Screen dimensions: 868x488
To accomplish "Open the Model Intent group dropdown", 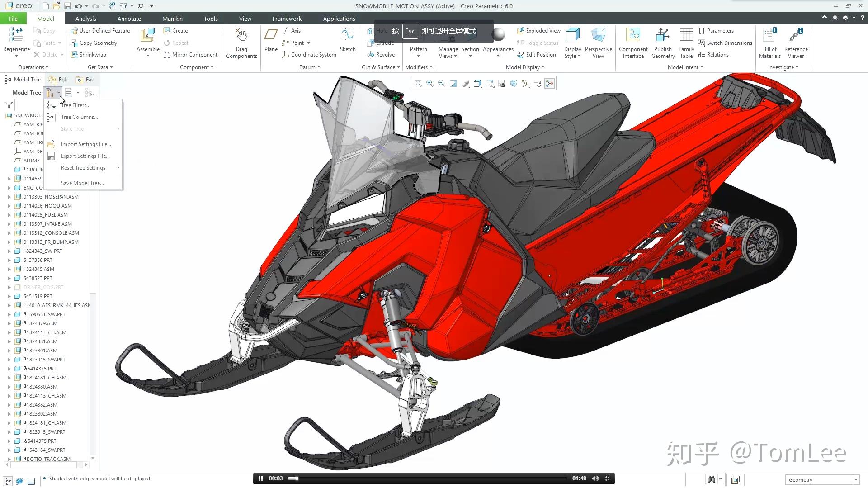I will point(686,67).
